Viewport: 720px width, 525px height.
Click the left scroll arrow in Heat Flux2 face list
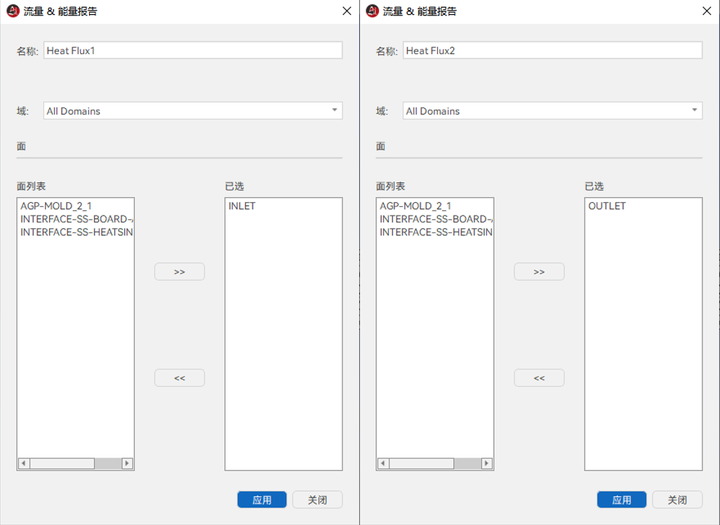[x=383, y=463]
